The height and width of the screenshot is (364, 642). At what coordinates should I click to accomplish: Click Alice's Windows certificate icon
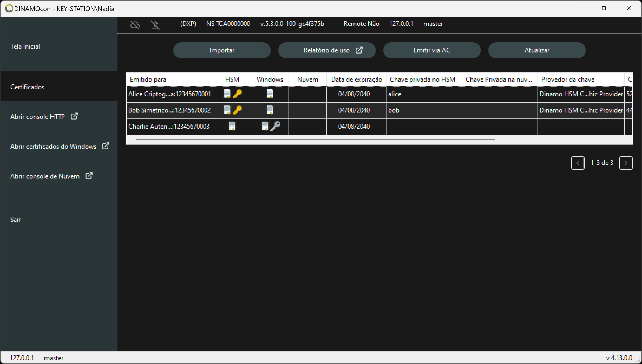(270, 94)
